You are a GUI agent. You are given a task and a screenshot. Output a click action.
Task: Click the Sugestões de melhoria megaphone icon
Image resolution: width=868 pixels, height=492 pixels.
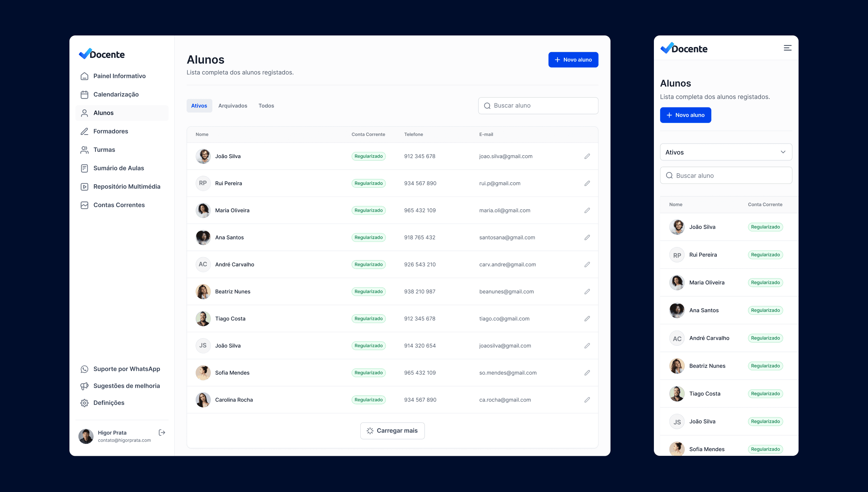click(x=84, y=386)
